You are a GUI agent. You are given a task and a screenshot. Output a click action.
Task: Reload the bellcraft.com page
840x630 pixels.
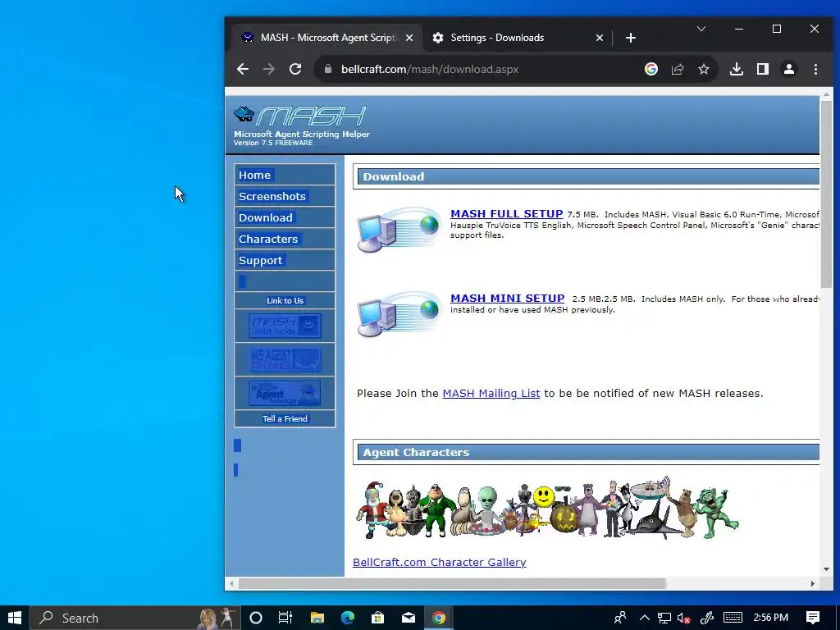295,69
